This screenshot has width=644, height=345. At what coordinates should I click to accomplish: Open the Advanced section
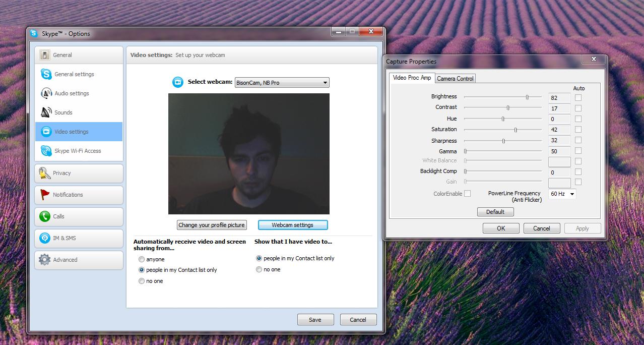point(79,260)
